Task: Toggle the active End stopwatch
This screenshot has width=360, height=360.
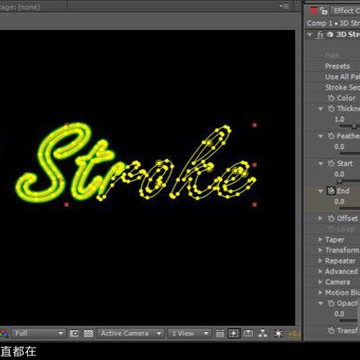Action: point(331,191)
